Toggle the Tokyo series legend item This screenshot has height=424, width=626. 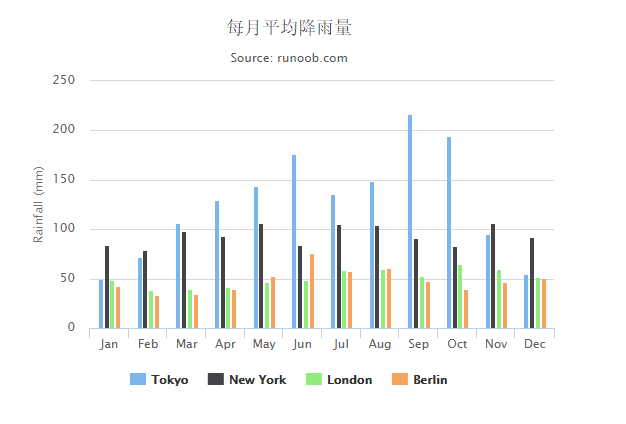(169, 380)
